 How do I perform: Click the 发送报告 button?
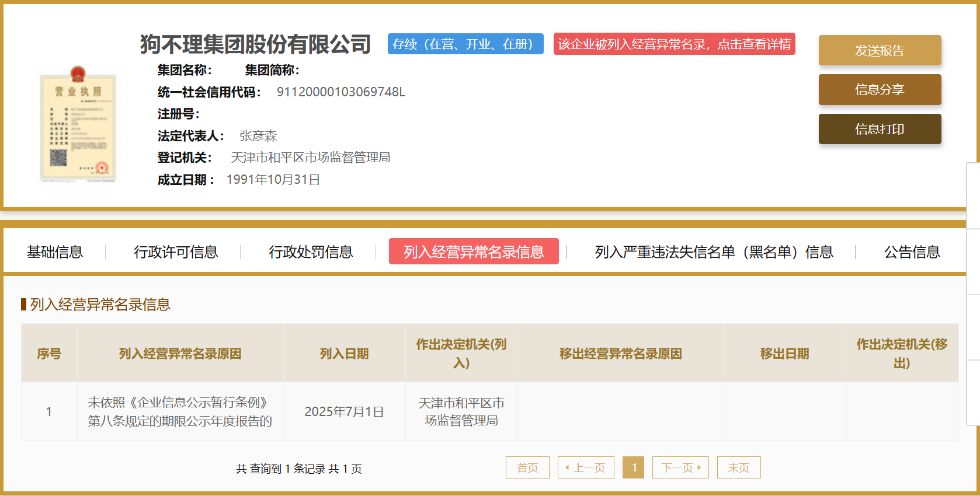click(x=880, y=50)
